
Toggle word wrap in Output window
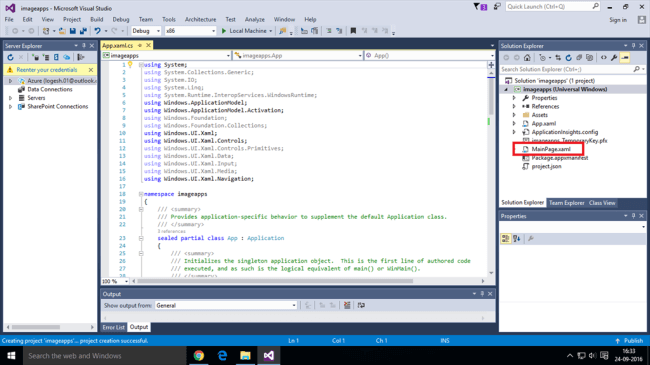(x=361, y=305)
